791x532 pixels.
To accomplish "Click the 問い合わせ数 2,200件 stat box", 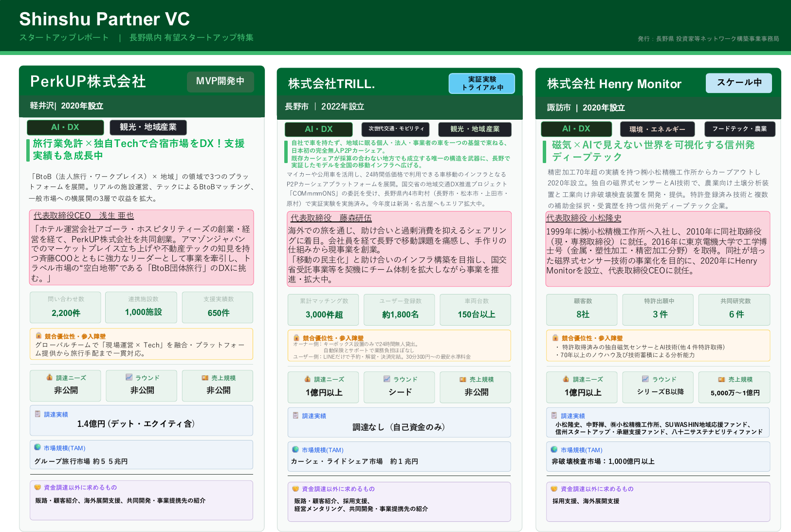I will [x=66, y=307].
